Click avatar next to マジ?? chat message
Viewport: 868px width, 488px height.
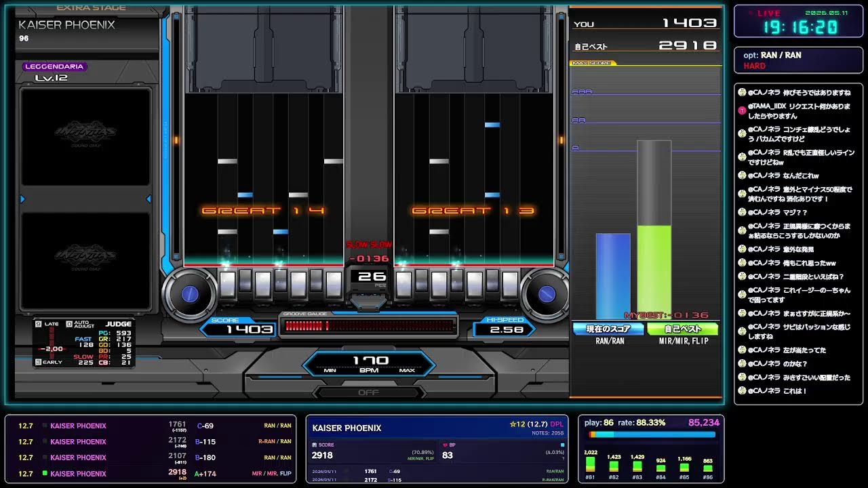click(x=742, y=212)
